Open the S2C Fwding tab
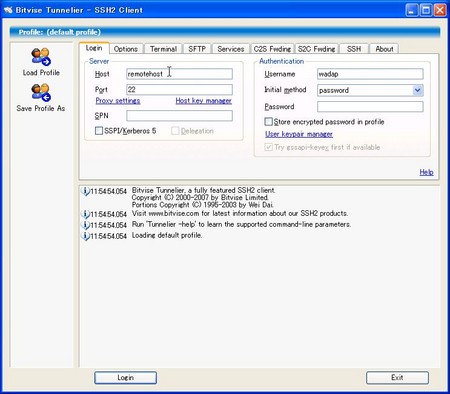Screen dimensions: 450x394 [317, 49]
